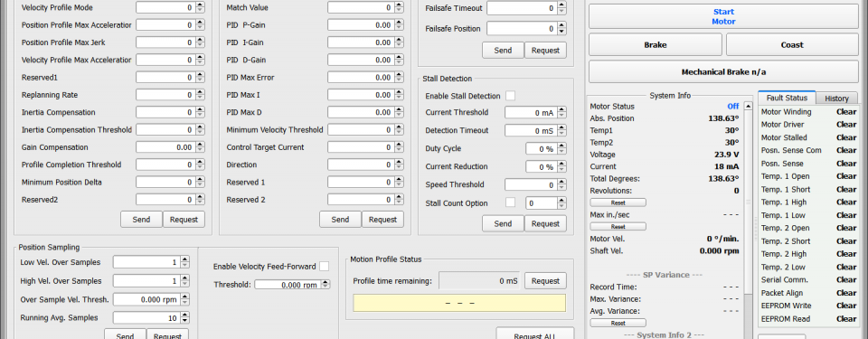The width and height of the screenshot is (868, 339).
Task: Raise Duty Cycle percent stepper
Action: coord(562,146)
